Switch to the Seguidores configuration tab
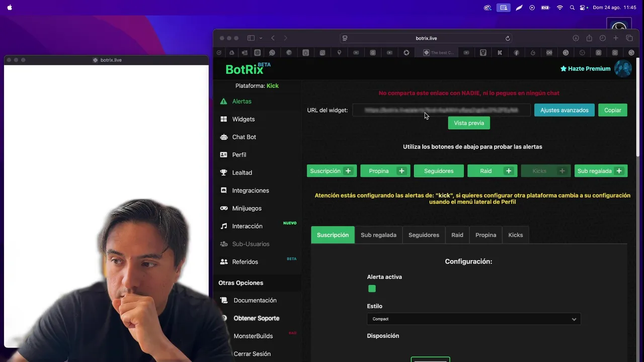Screen dimensions: 644x362 (x=424, y=235)
